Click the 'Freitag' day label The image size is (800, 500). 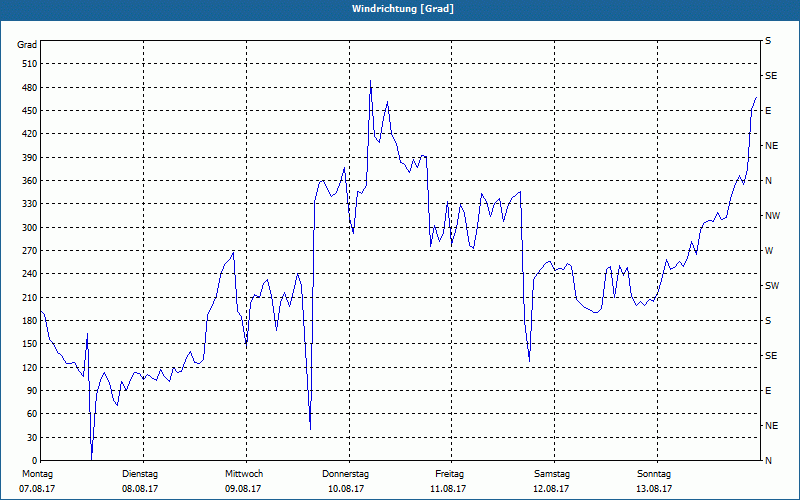coord(449,474)
